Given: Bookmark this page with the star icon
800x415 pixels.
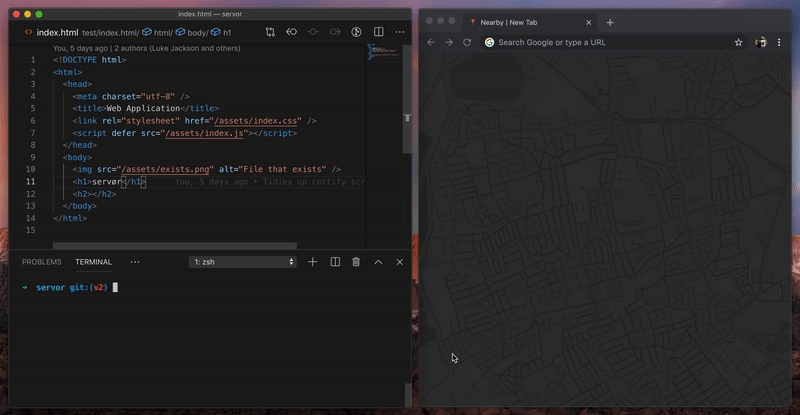Looking at the screenshot, I should click(739, 42).
